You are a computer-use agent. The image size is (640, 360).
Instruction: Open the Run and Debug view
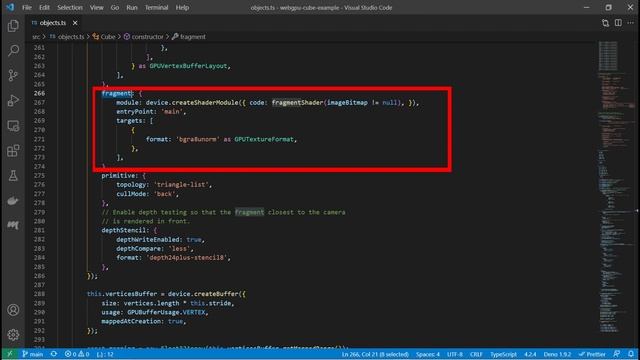[13, 100]
